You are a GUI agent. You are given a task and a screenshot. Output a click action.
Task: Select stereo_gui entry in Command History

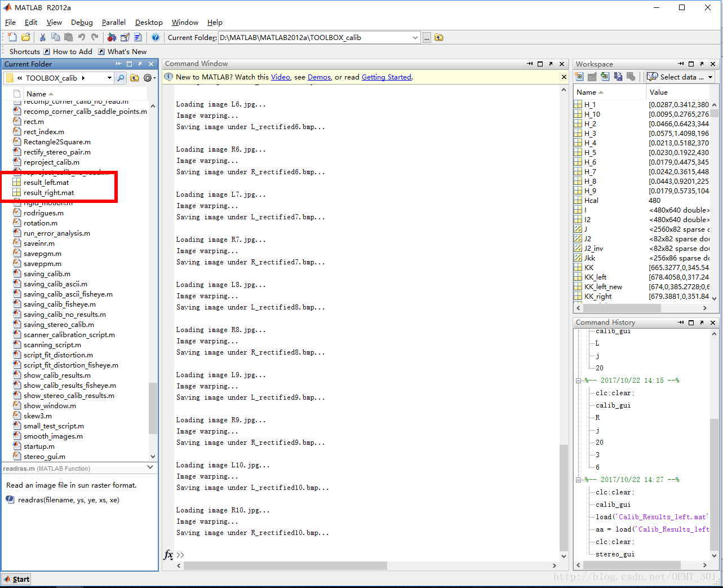[x=615, y=554]
